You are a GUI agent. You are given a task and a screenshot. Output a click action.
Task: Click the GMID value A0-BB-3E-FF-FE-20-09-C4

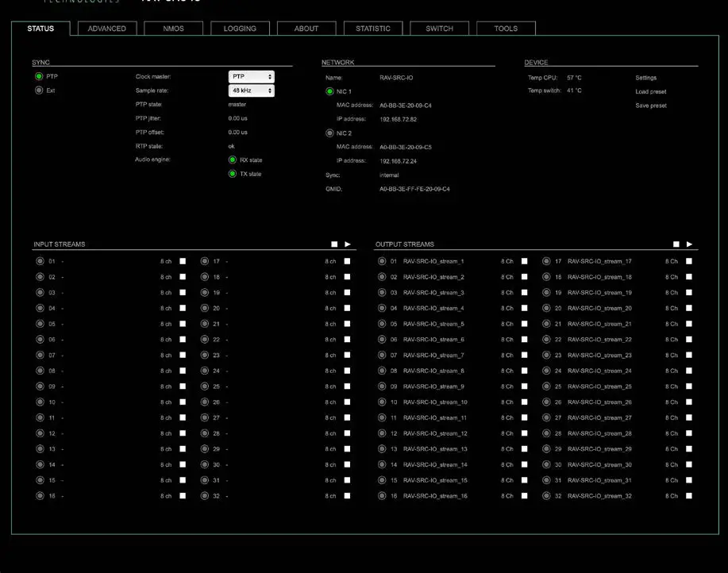(x=414, y=189)
